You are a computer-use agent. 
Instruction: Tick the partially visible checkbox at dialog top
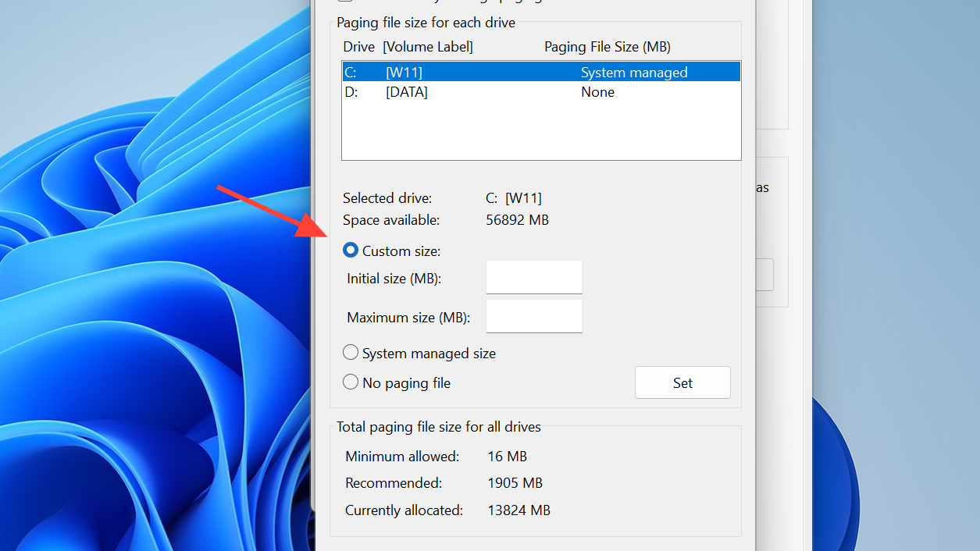pos(344,2)
